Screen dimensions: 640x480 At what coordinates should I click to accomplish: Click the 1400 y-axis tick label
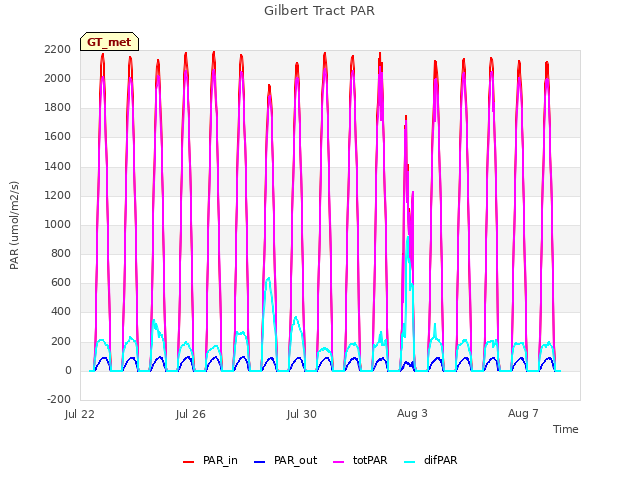[x=58, y=167]
